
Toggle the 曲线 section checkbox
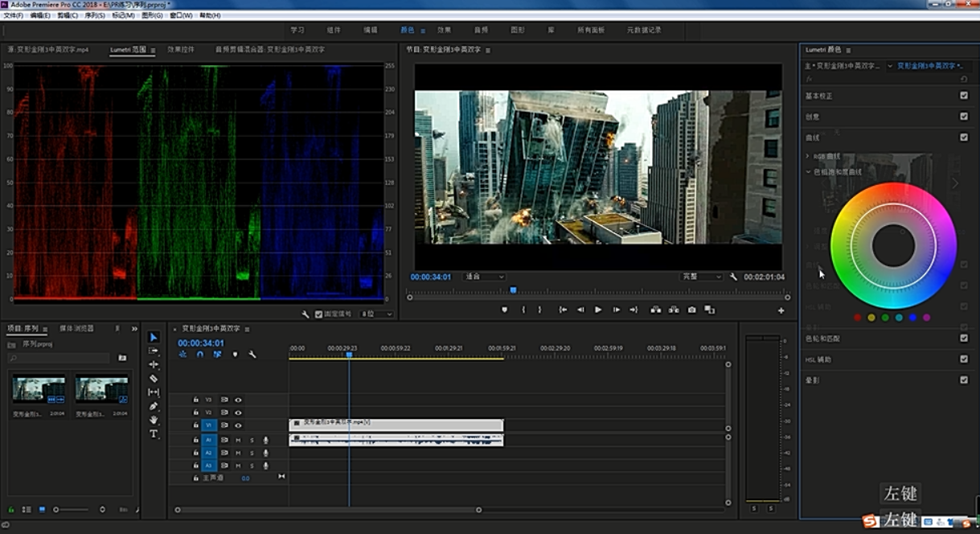[x=964, y=138]
